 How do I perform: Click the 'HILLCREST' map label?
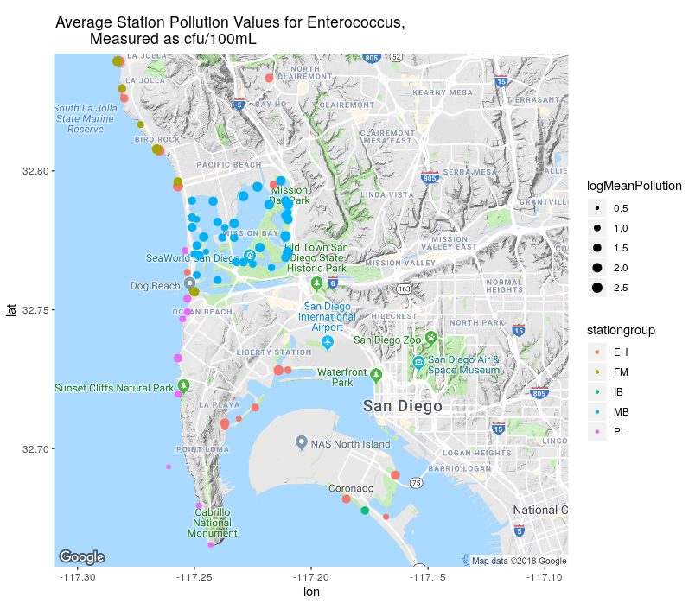pos(394,316)
